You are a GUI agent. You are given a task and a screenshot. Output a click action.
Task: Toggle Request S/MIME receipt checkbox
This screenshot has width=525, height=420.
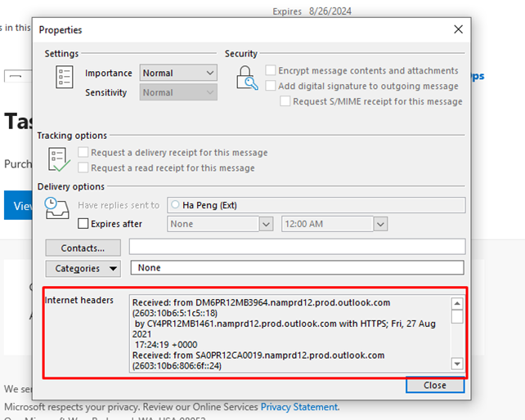(x=285, y=101)
